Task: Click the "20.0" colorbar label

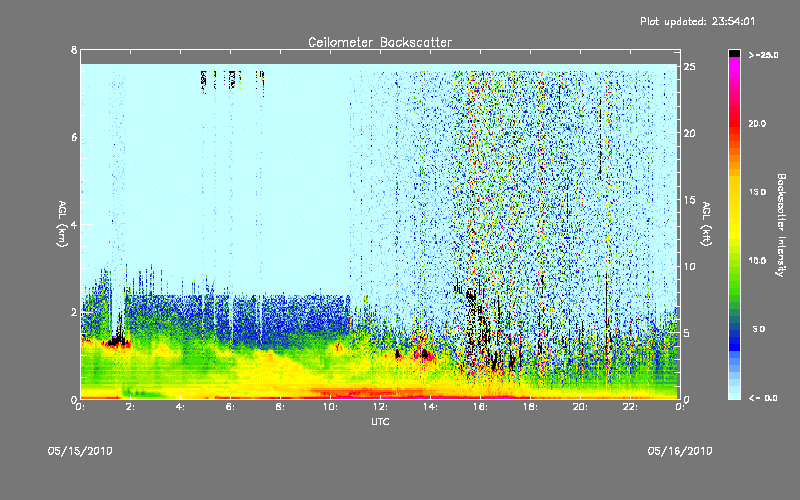Action: 757,123
